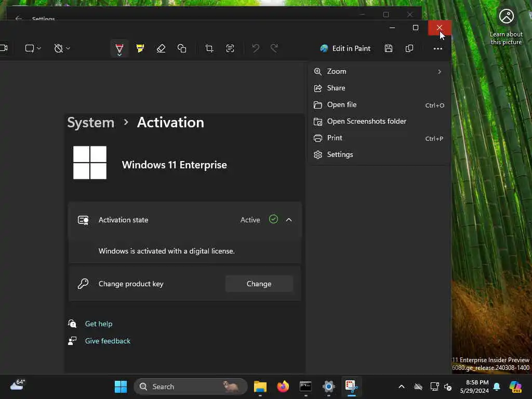Undo the last edit
532x399 pixels.
(x=256, y=48)
